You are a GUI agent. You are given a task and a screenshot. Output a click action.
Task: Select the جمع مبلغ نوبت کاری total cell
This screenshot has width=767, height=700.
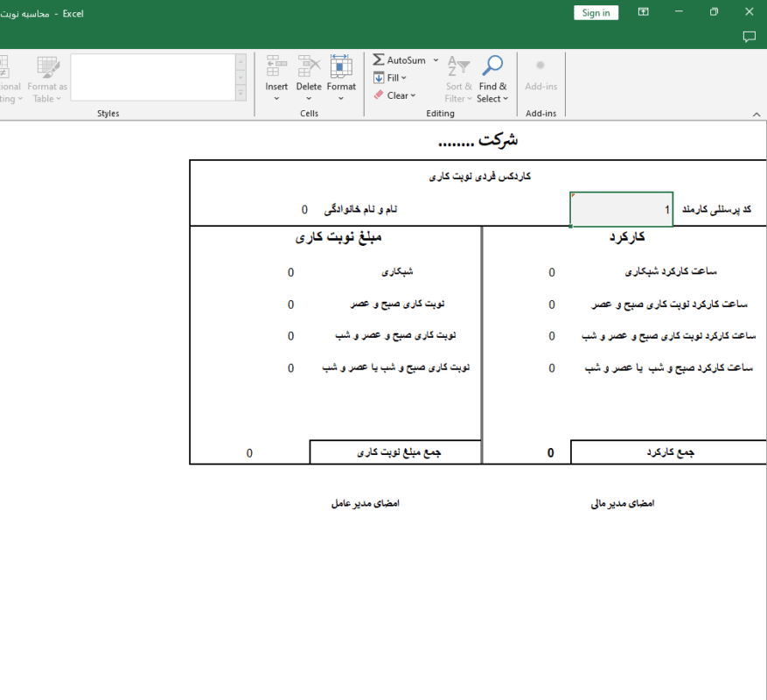[x=249, y=452]
